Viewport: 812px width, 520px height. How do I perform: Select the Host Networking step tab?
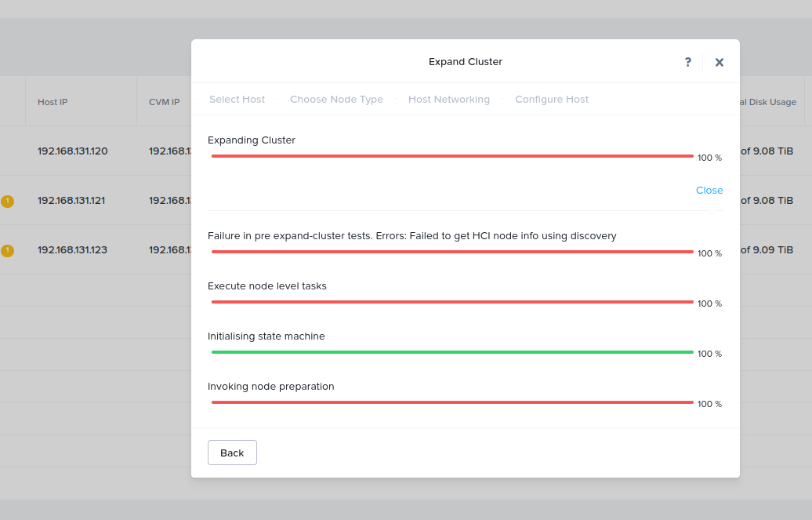448,99
